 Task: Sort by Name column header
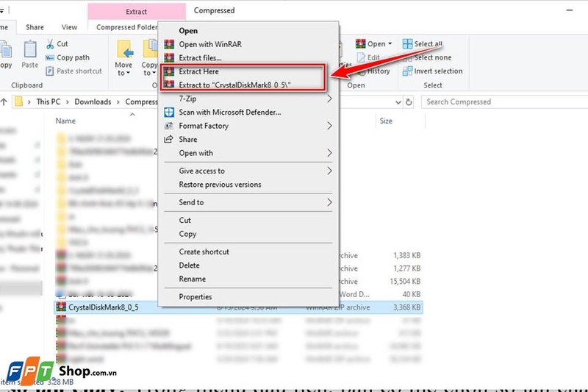point(65,121)
